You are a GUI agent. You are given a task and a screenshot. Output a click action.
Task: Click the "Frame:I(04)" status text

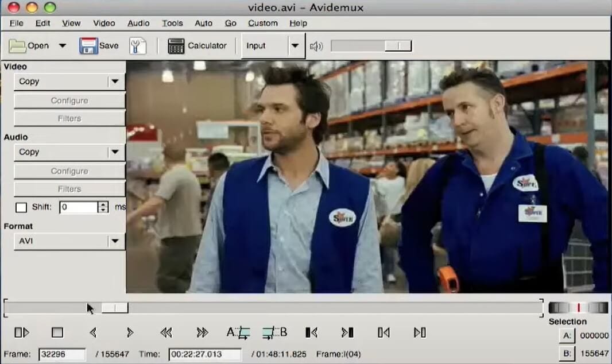338,354
